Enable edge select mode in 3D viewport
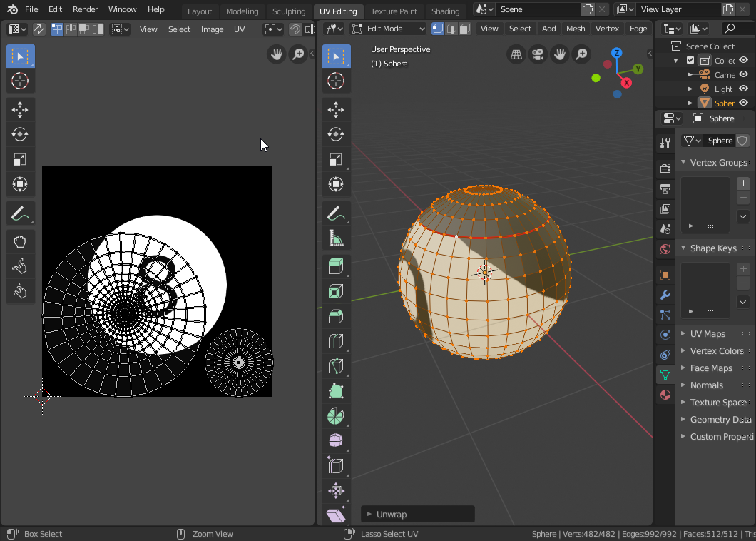 pos(451,29)
